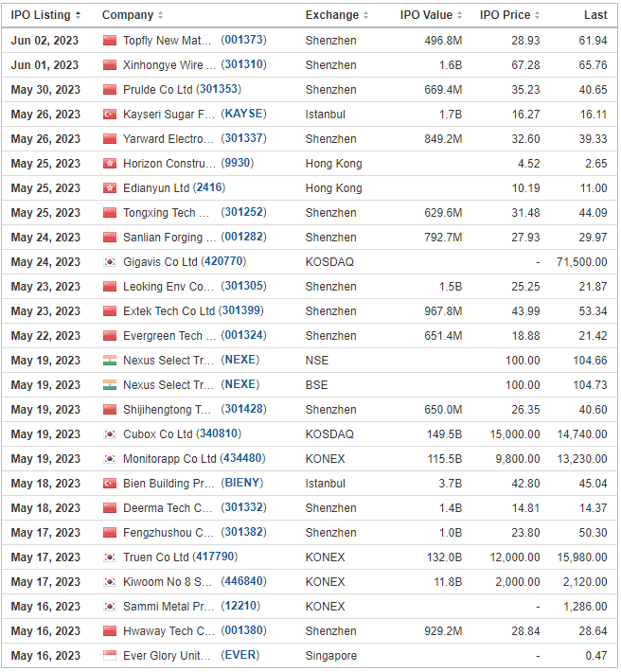Click India flag beside Nexus Select NSE row

tap(110, 361)
